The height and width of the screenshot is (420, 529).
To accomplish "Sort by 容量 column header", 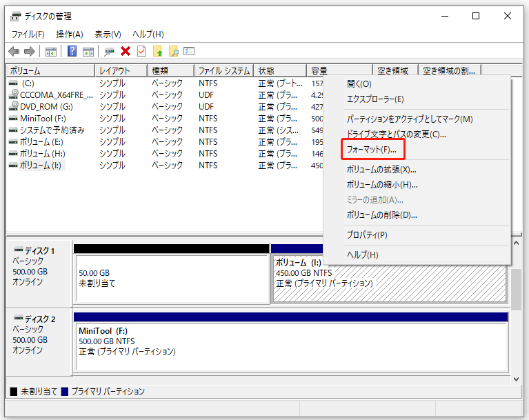I will (x=340, y=71).
